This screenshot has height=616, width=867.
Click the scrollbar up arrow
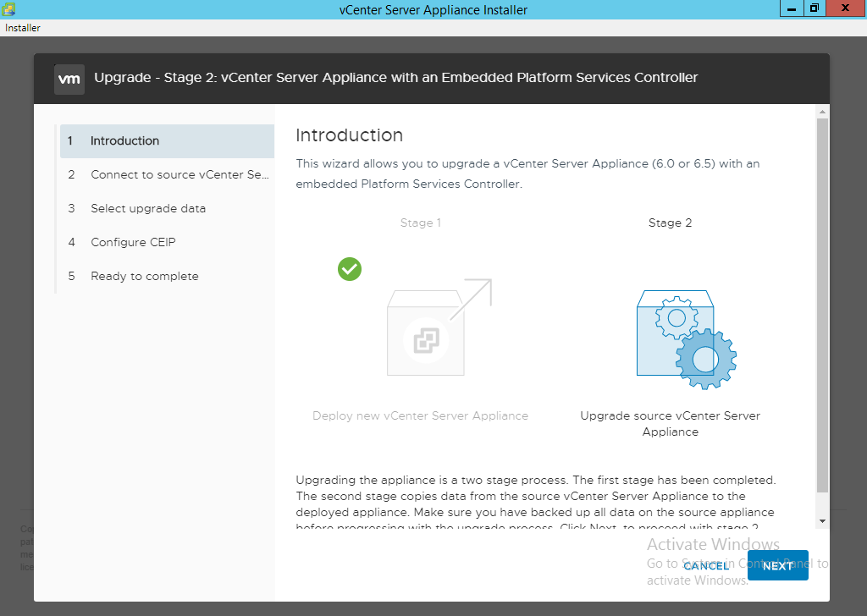point(822,112)
